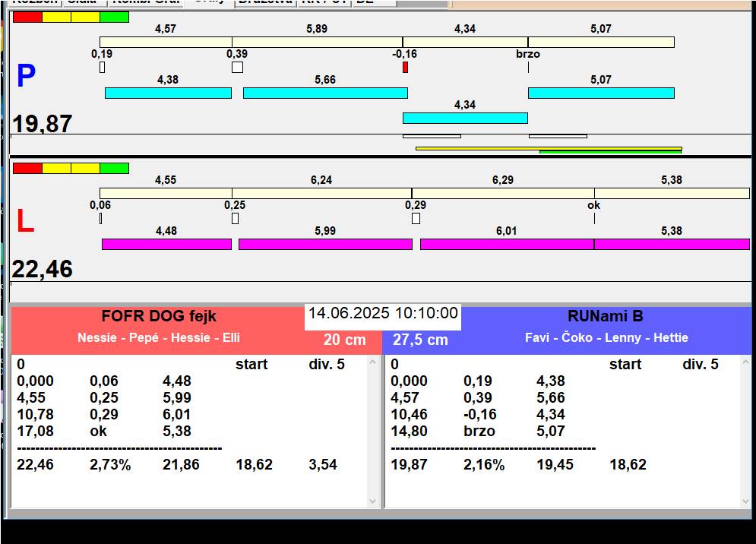Click the beige 6,24 segment in lane L
This screenshot has width=756, height=544.
(x=321, y=194)
